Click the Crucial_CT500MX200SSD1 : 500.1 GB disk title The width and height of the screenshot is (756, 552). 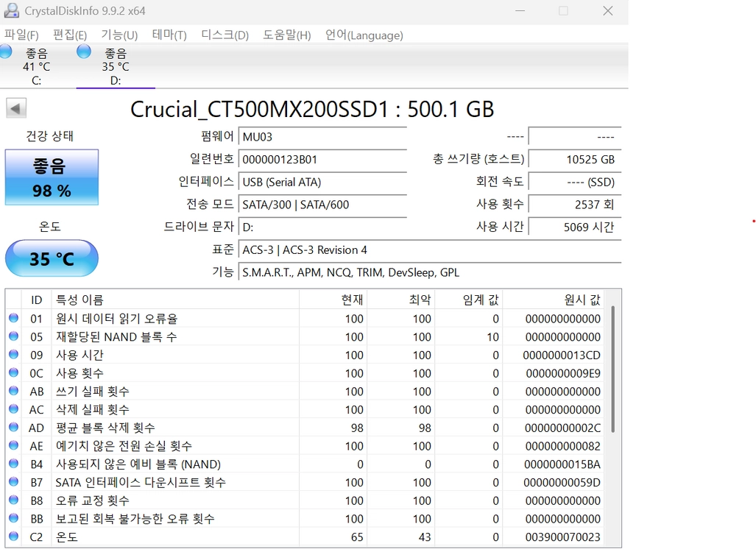312,110
